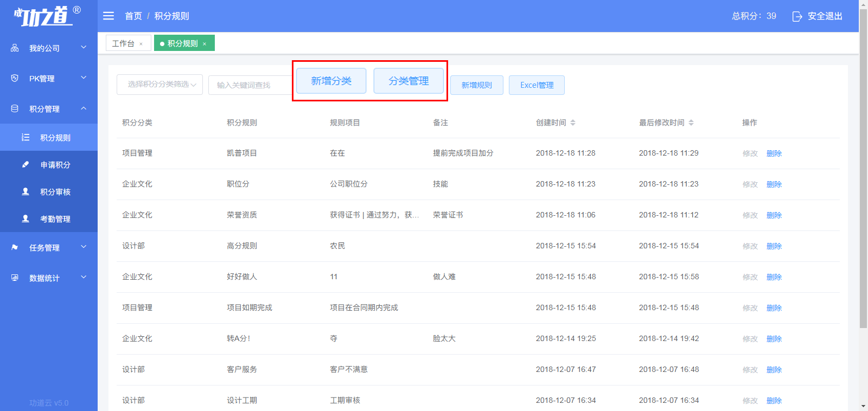The width and height of the screenshot is (868, 411).
Task: Click 修改 in 凯普项目 row
Action: 750,153
